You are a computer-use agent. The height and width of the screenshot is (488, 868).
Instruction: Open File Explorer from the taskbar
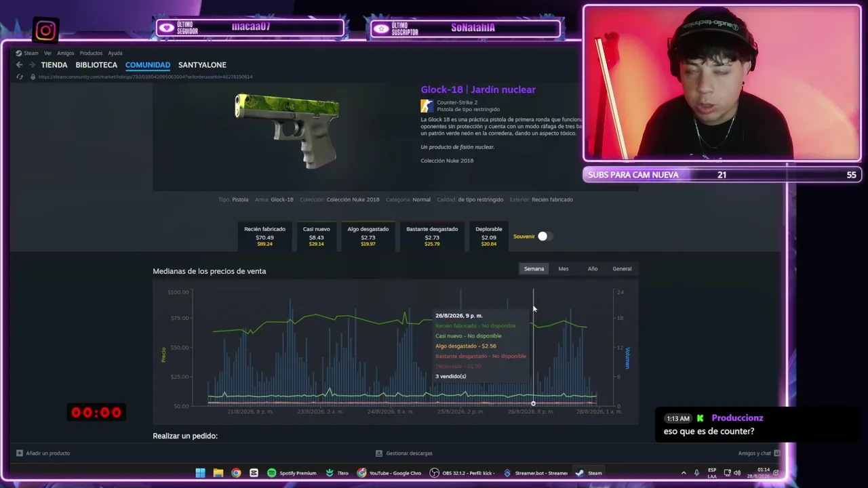(218, 473)
